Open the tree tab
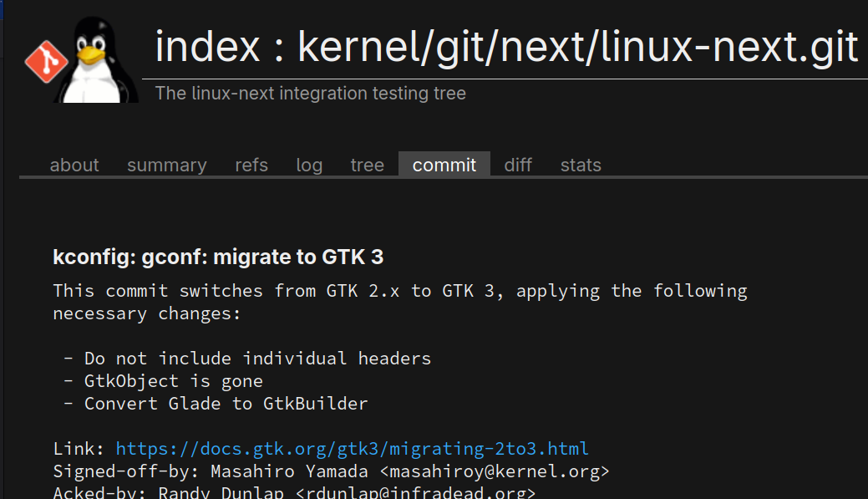Viewport: 868px width, 499px height. (367, 165)
